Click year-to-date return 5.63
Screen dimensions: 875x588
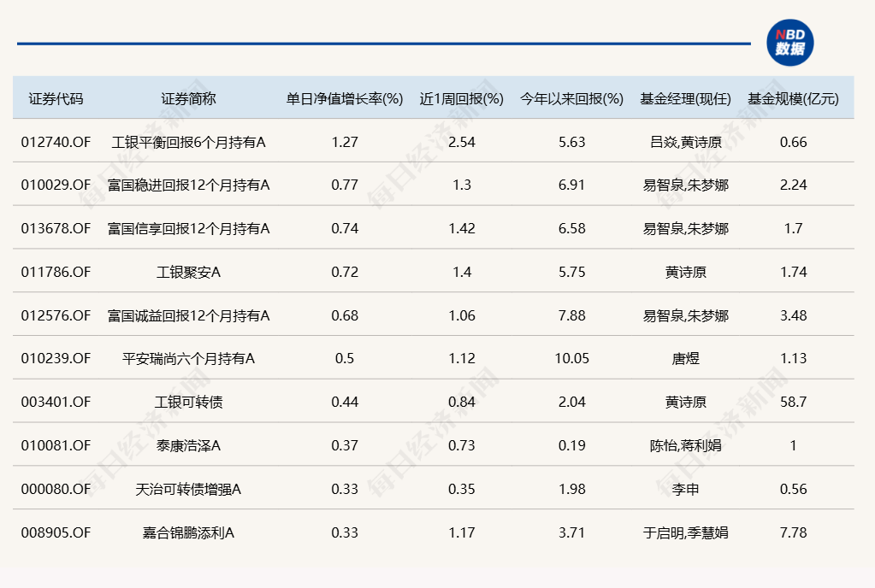(572, 142)
